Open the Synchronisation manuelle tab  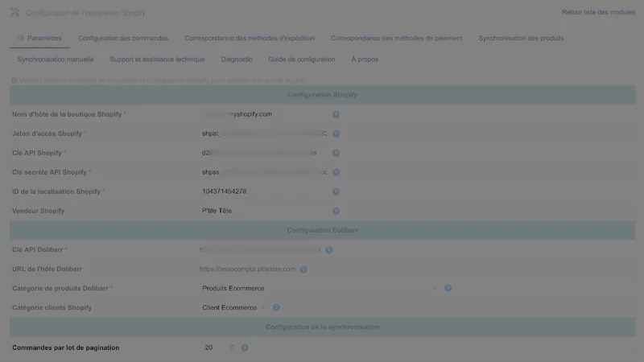[x=56, y=60]
